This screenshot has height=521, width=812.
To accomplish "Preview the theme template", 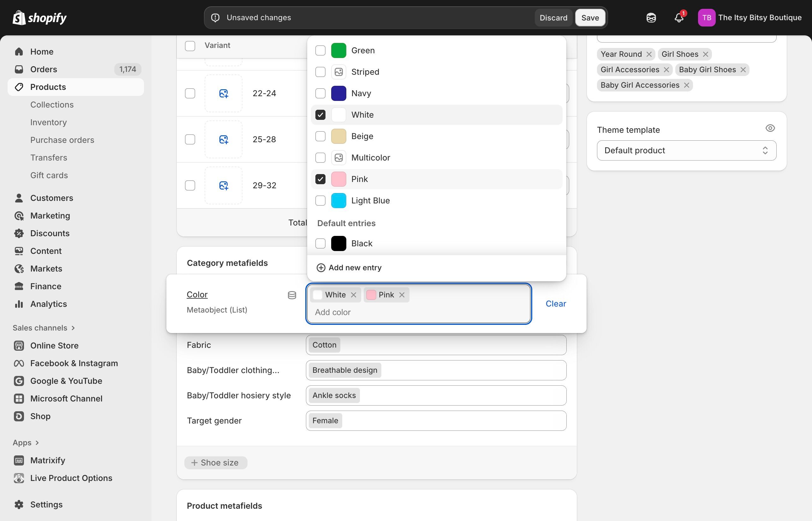I will (x=770, y=128).
